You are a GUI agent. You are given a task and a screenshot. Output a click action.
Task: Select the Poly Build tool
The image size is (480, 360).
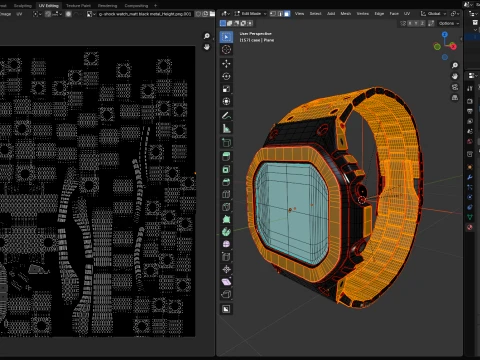[x=226, y=219]
